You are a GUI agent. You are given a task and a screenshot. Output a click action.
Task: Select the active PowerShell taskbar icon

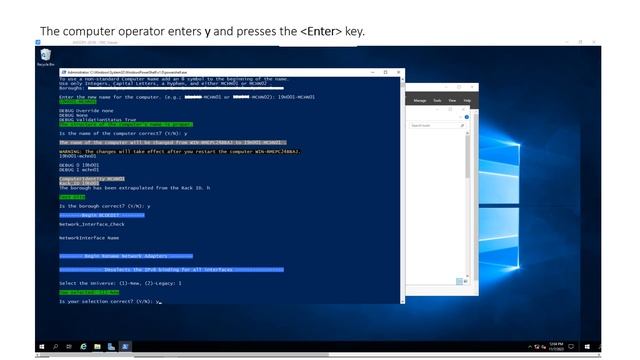pyautogui.click(x=125, y=347)
